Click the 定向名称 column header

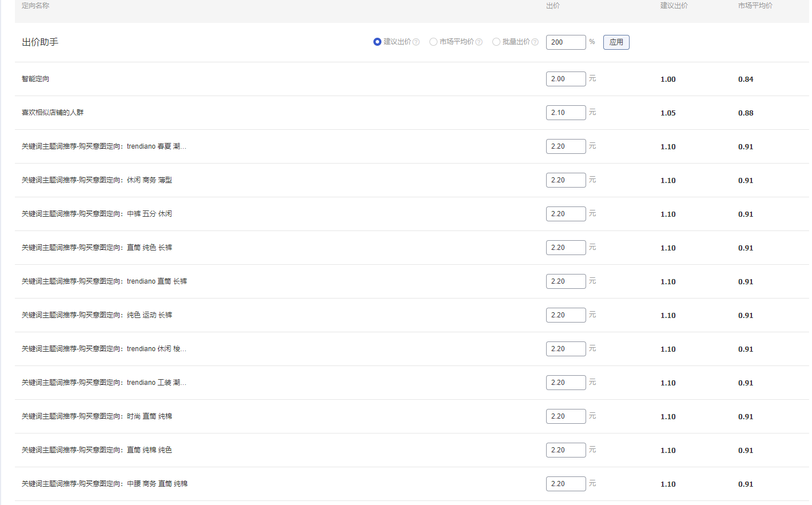pyautogui.click(x=35, y=6)
